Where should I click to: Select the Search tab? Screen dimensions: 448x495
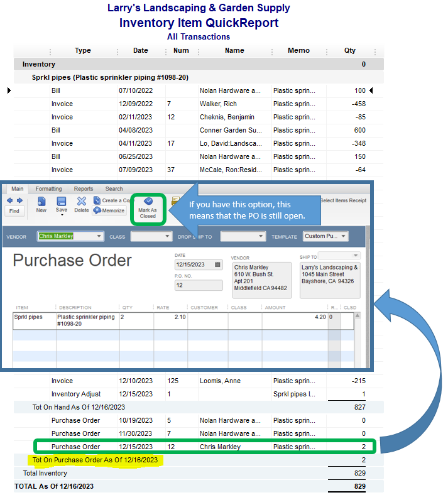pos(114,188)
